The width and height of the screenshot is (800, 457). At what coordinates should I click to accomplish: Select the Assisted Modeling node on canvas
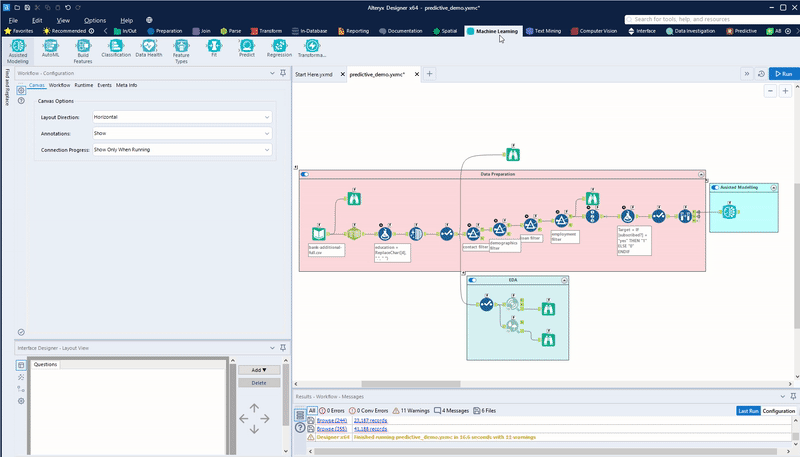[729, 211]
